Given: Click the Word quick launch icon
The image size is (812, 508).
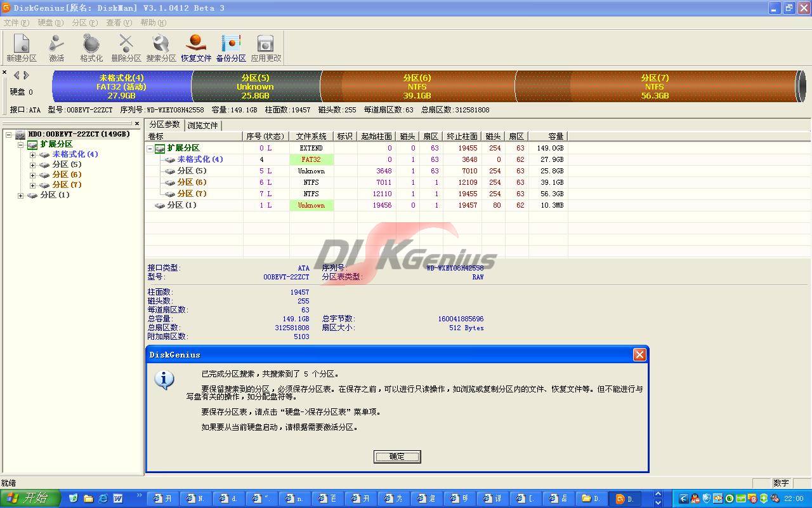Looking at the screenshot, I should (x=117, y=498).
